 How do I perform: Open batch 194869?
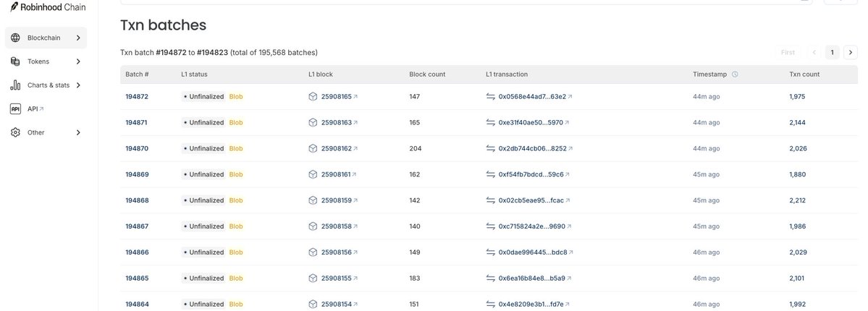137,174
